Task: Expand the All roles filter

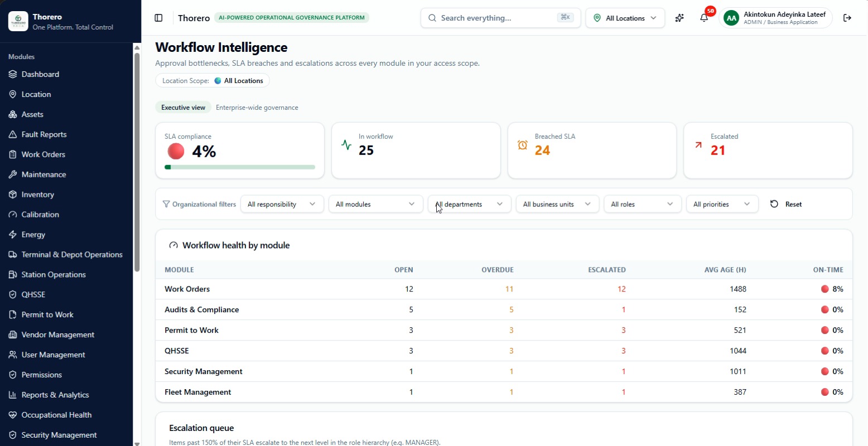Action: click(x=643, y=204)
